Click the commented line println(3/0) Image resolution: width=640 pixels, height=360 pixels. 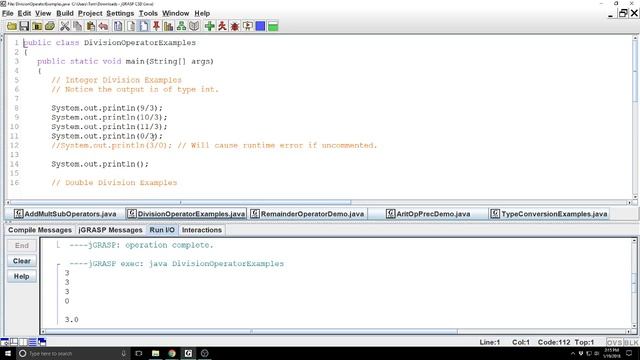pos(214,146)
